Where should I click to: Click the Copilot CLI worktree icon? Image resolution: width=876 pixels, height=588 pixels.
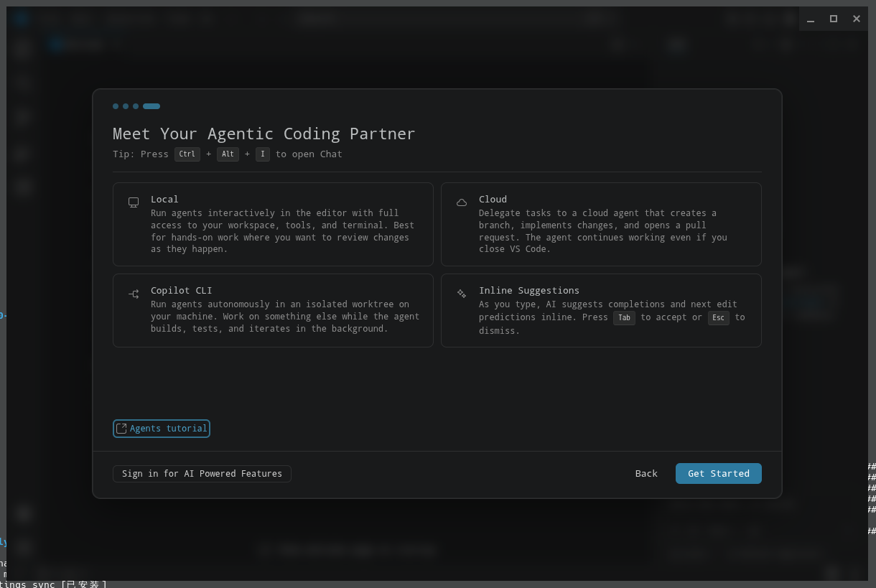tap(134, 294)
